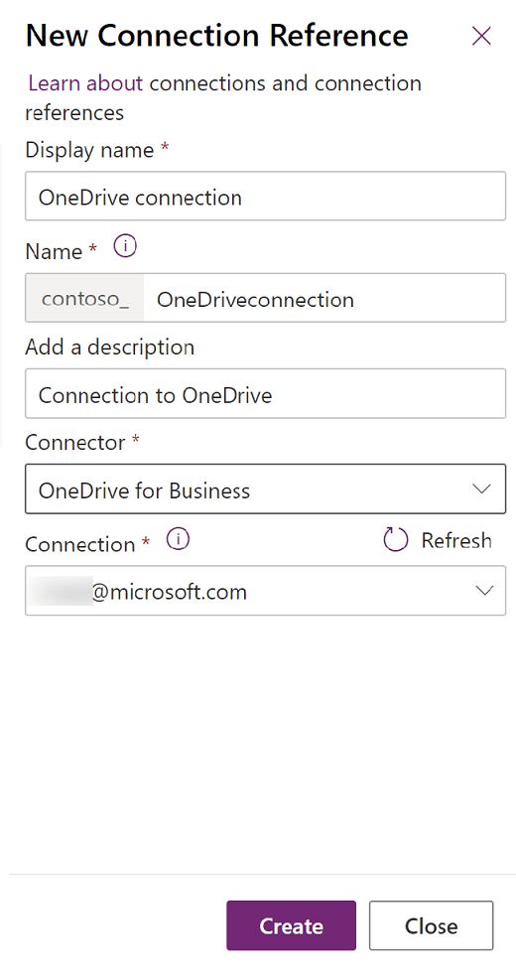
Task: Click the Add a description label
Action: coord(109,347)
